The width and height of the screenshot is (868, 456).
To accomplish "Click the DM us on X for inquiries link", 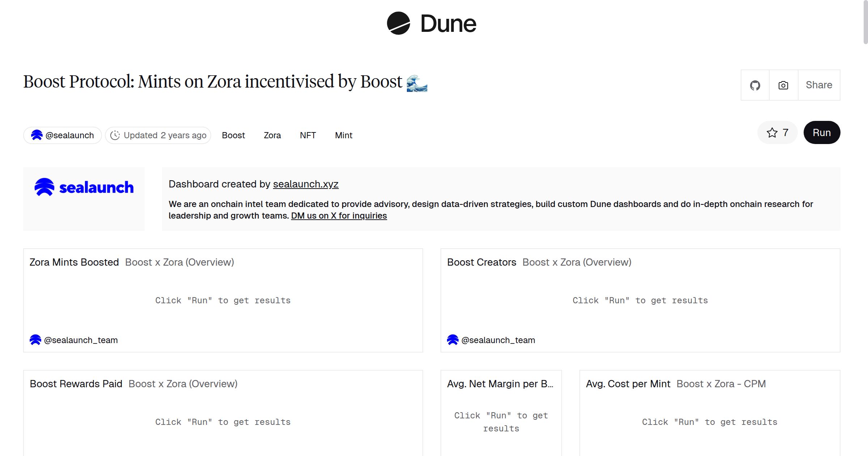I will (x=339, y=215).
